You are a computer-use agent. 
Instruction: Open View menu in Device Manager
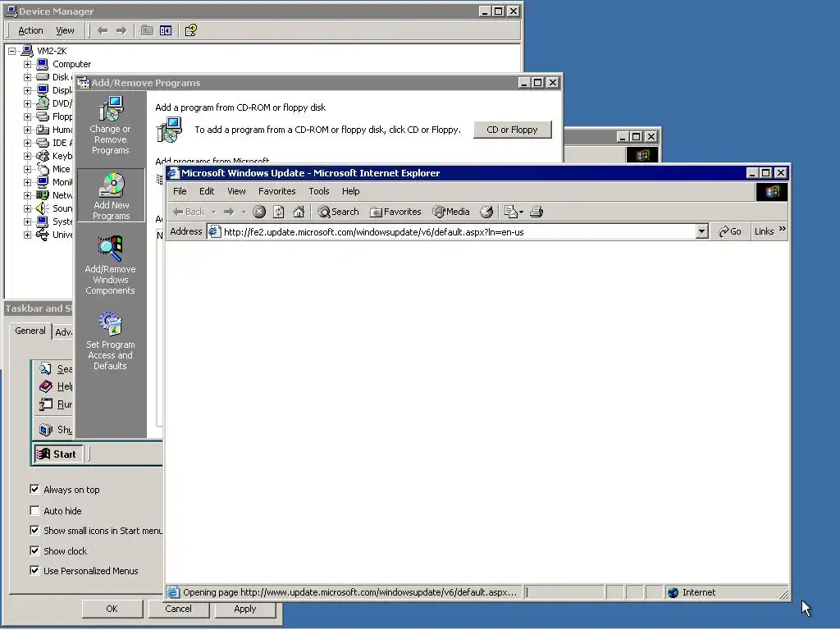[66, 30]
